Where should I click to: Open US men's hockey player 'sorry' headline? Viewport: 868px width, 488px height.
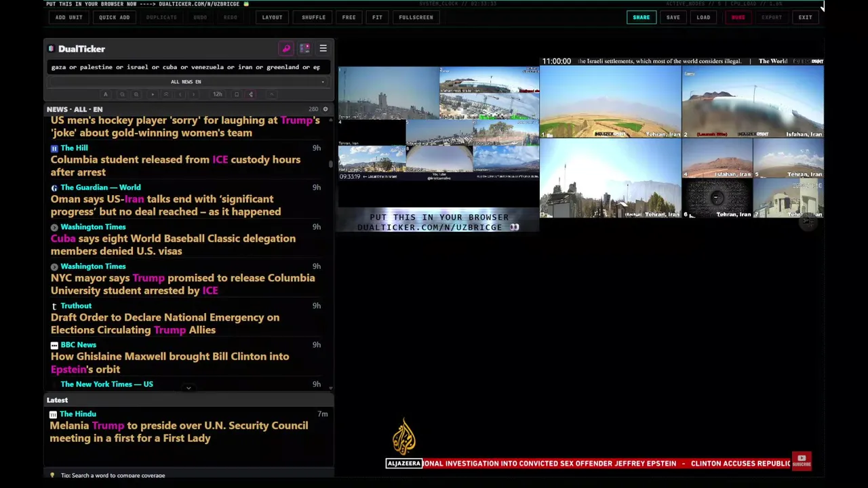coord(185,127)
